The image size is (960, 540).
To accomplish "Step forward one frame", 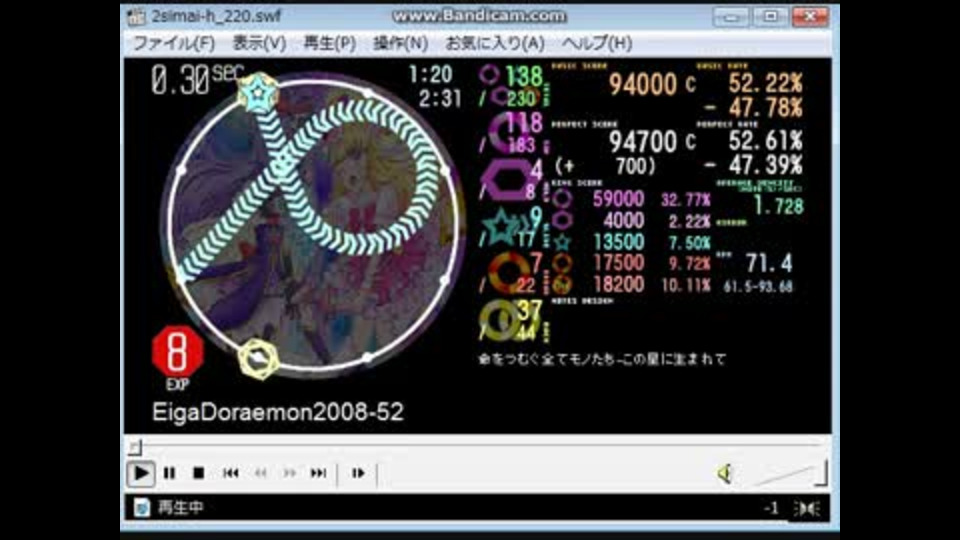I will click(x=358, y=473).
